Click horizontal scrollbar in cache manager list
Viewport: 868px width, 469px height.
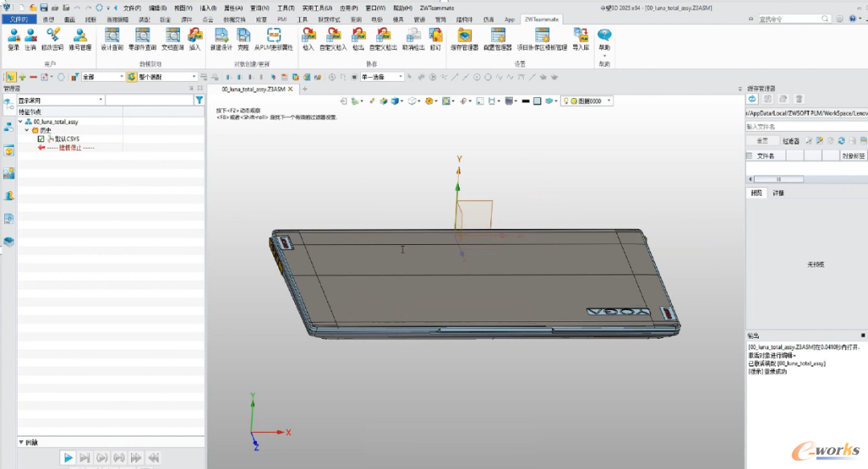pyautogui.click(x=778, y=179)
